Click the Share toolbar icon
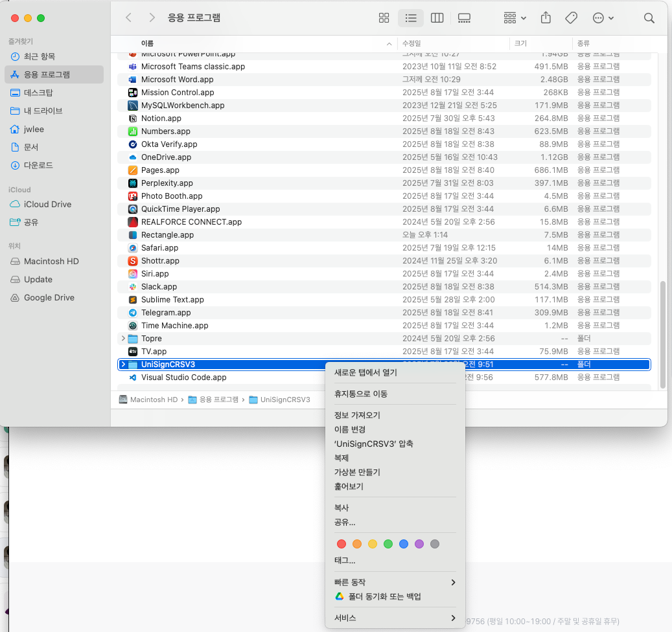Image resolution: width=672 pixels, height=632 pixels. [546, 18]
